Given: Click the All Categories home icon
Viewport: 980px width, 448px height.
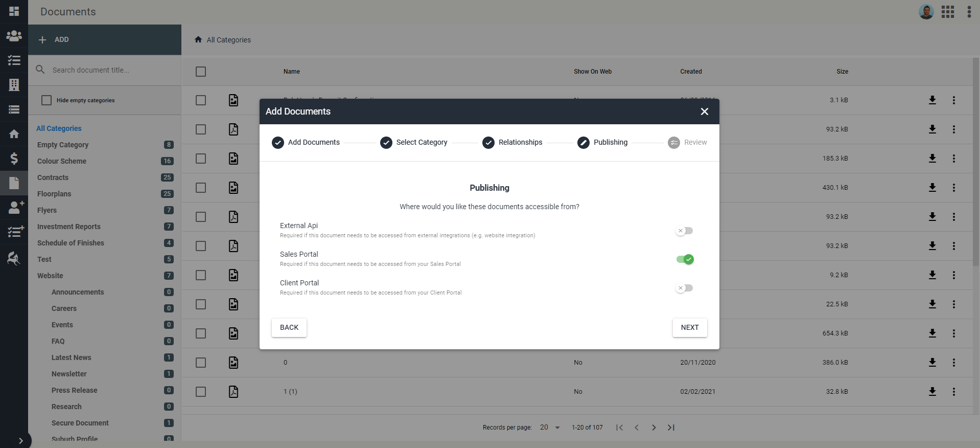Looking at the screenshot, I should 198,39.
